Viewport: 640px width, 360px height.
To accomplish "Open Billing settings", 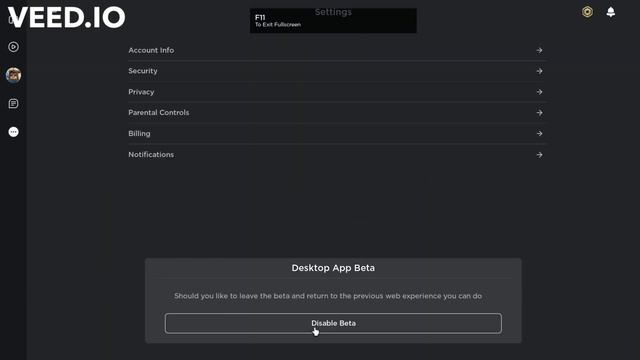I will pyautogui.click(x=337, y=133).
